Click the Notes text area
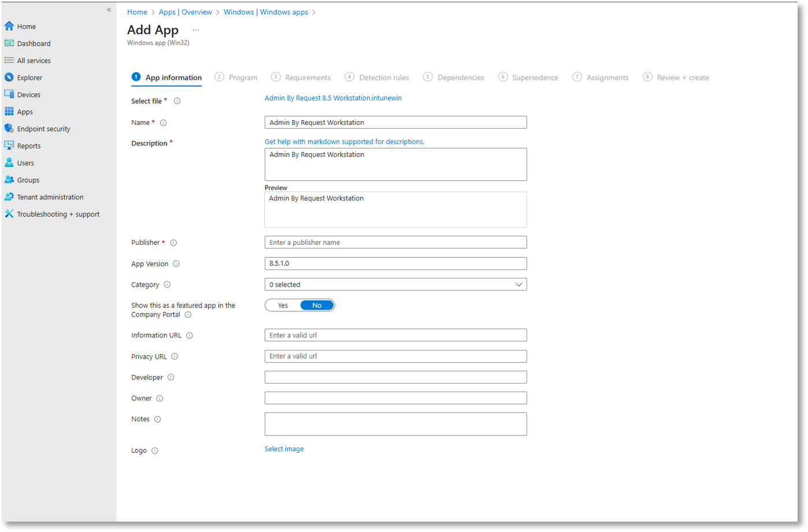The width and height of the screenshot is (808, 532). pyautogui.click(x=396, y=424)
